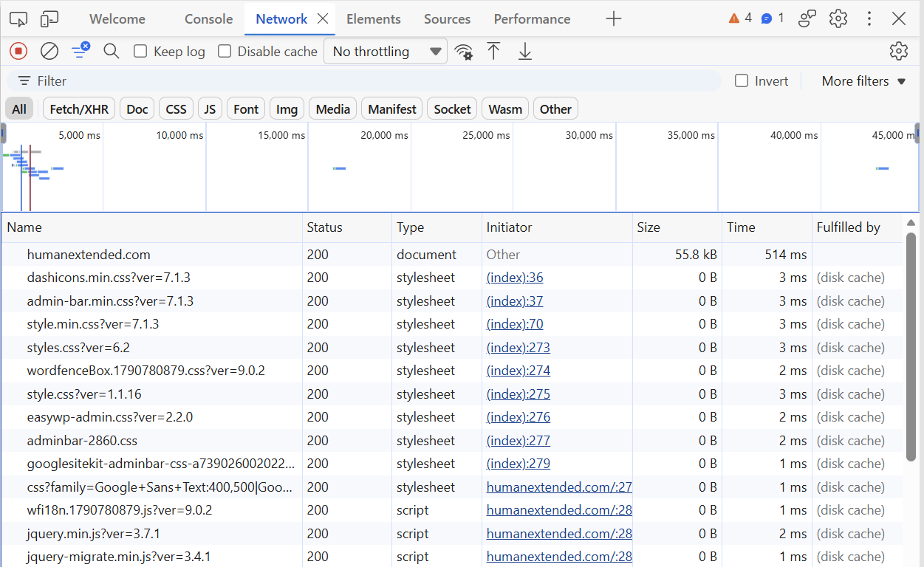Open network search magnifier
The width and height of the screenshot is (924, 567).
[112, 51]
